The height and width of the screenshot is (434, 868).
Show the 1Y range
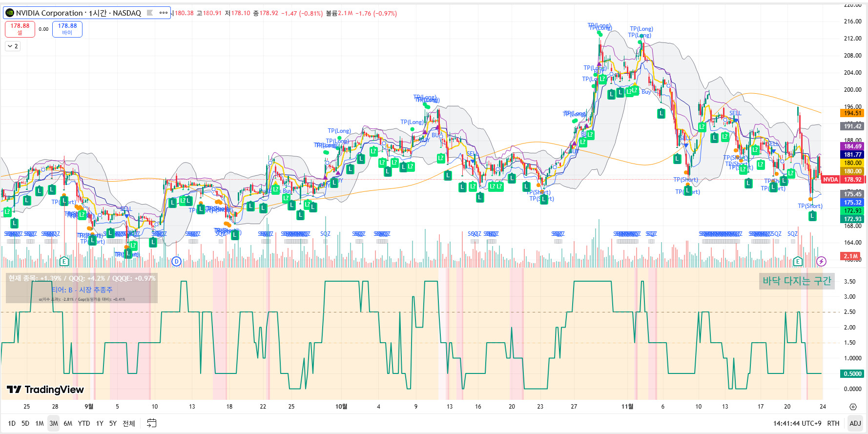[x=100, y=423]
